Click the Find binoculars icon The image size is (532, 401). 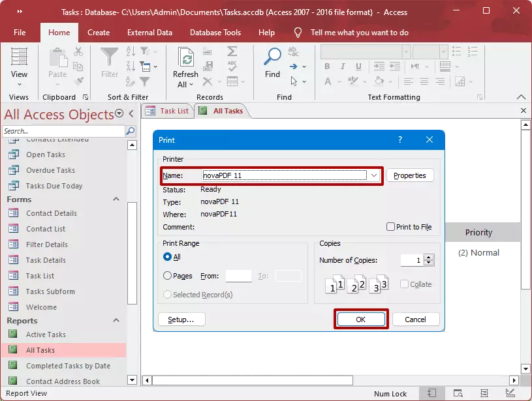pyautogui.click(x=272, y=58)
